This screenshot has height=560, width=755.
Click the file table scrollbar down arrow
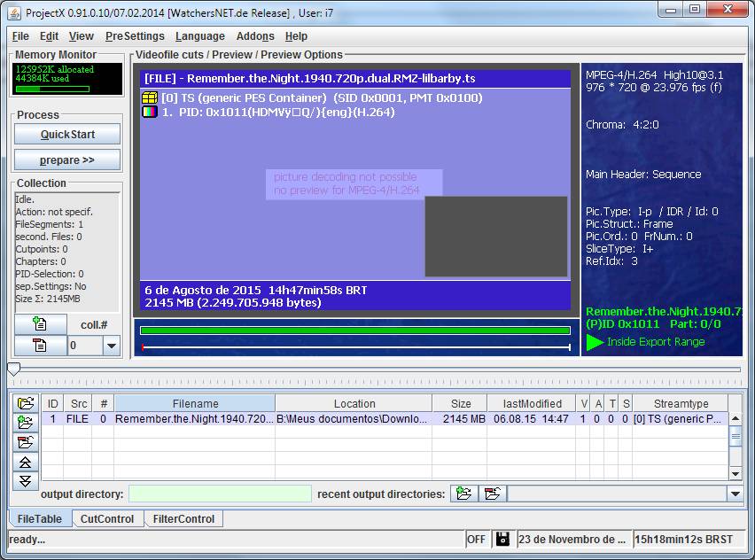click(x=736, y=474)
